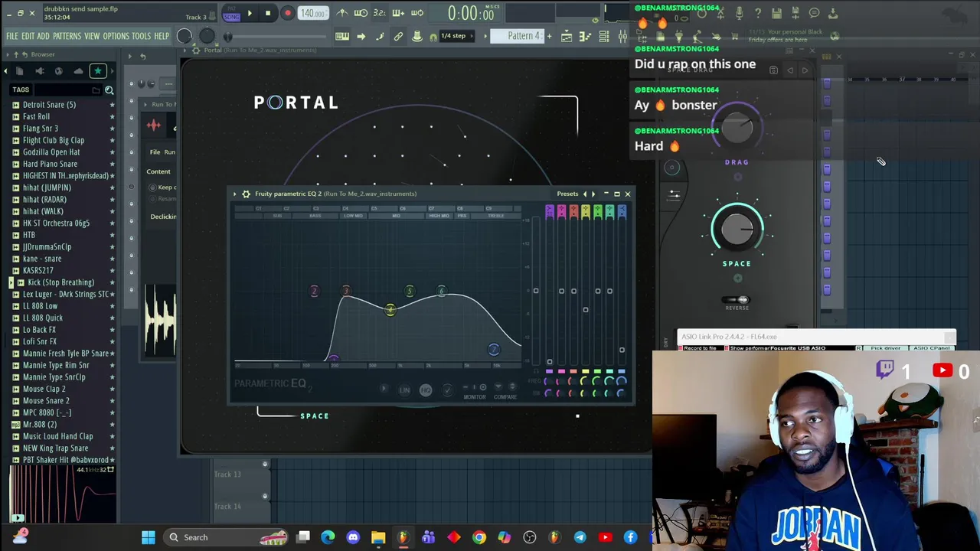Open the PATTERNS menu
Image resolution: width=980 pixels, height=551 pixels.
click(67, 36)
